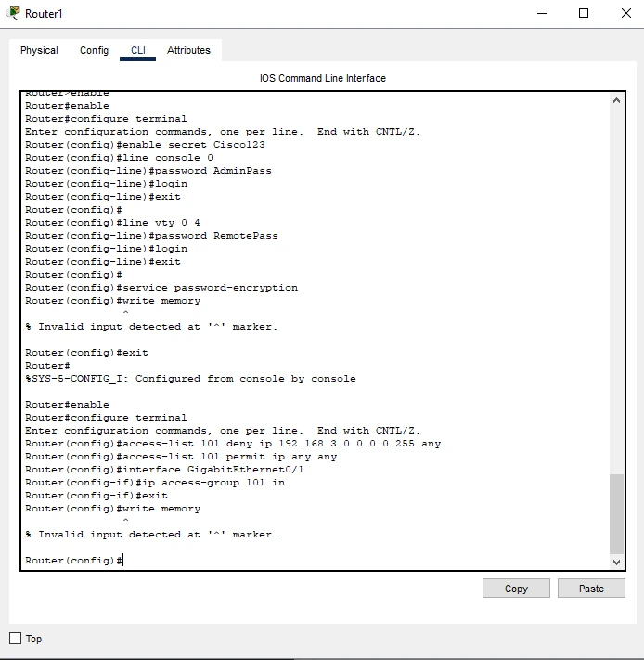Click the scrollbar down arrow in CLI
This screenshot has width=644, height=660.
tap(617, 562)
